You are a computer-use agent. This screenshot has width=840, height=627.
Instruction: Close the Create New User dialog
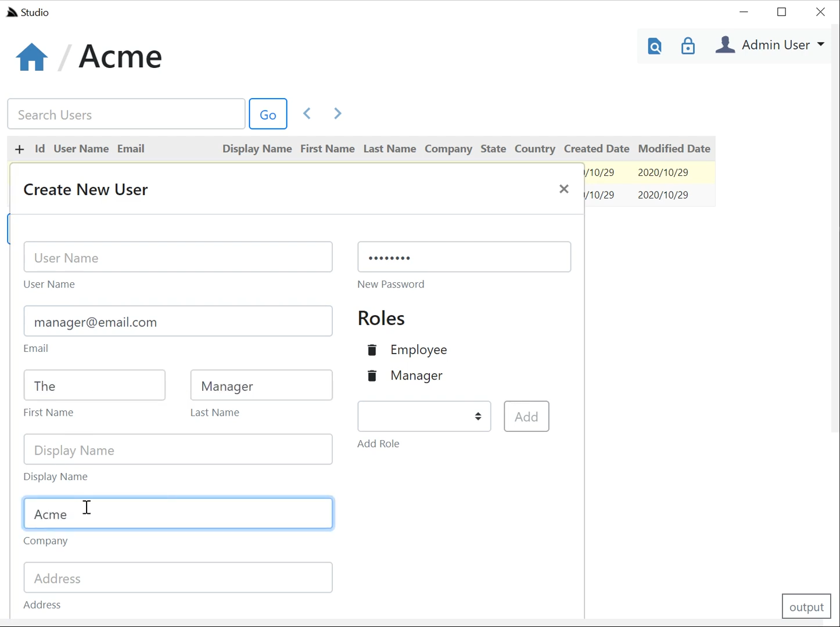[x=563, y=189]
